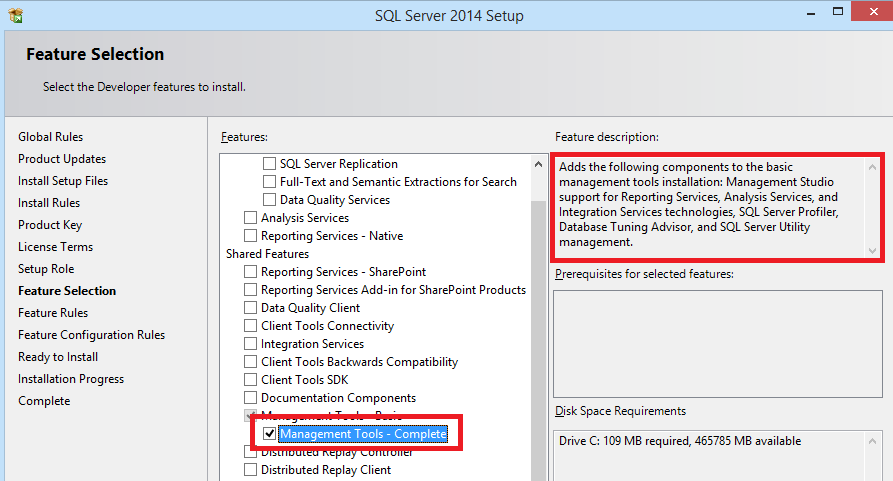Click the Global Rules step

[50, 137]
